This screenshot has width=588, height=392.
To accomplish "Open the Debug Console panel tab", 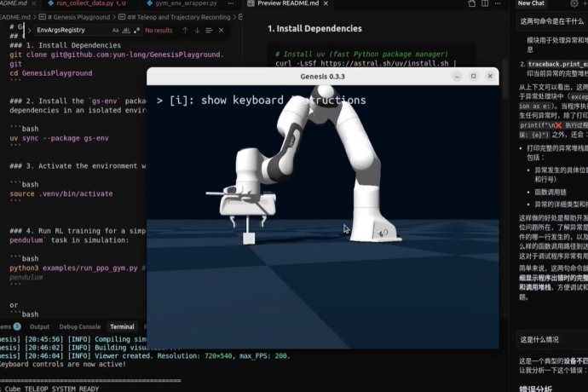I will (x=80, y=326).
